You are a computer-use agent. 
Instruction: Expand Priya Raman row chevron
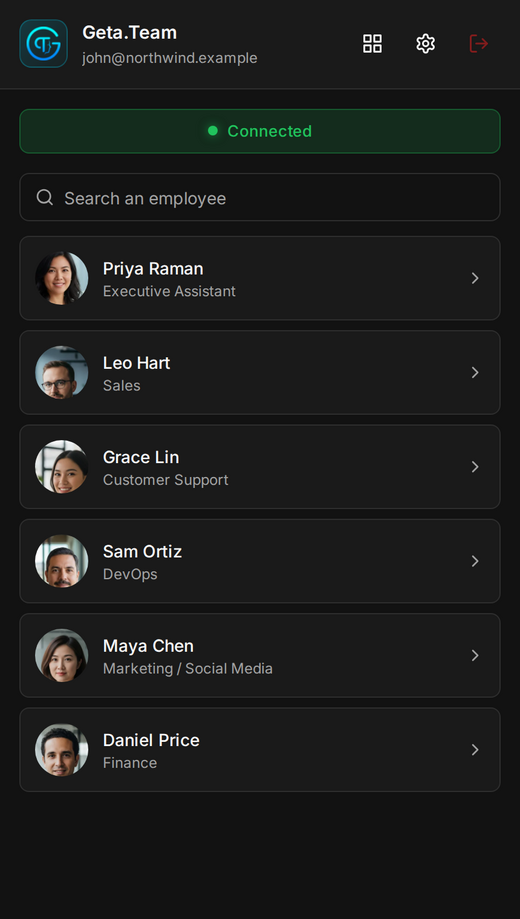[475, 278]
